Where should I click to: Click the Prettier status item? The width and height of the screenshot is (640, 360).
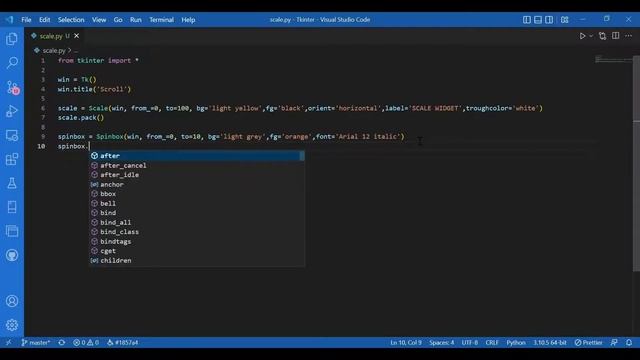[x=589, y=342]
